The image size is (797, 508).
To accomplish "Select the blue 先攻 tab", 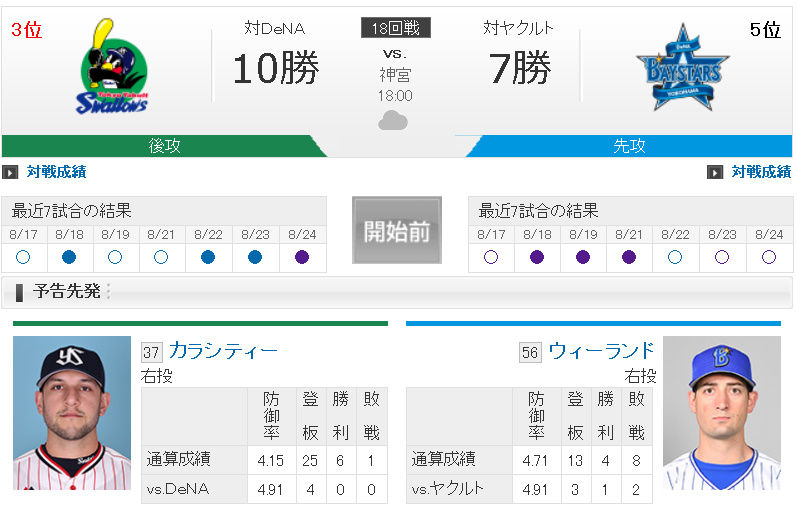I will pos(629,146).
